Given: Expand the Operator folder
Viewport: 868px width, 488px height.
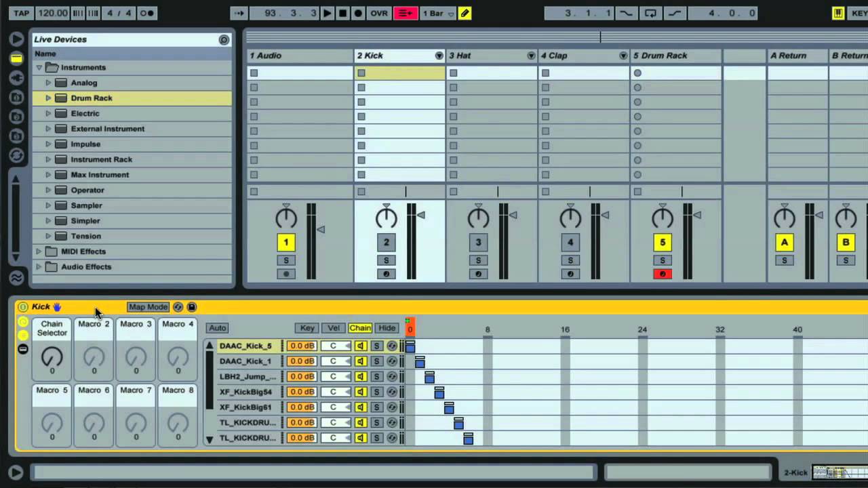Looking at the screenshot, I should (48, 190).
